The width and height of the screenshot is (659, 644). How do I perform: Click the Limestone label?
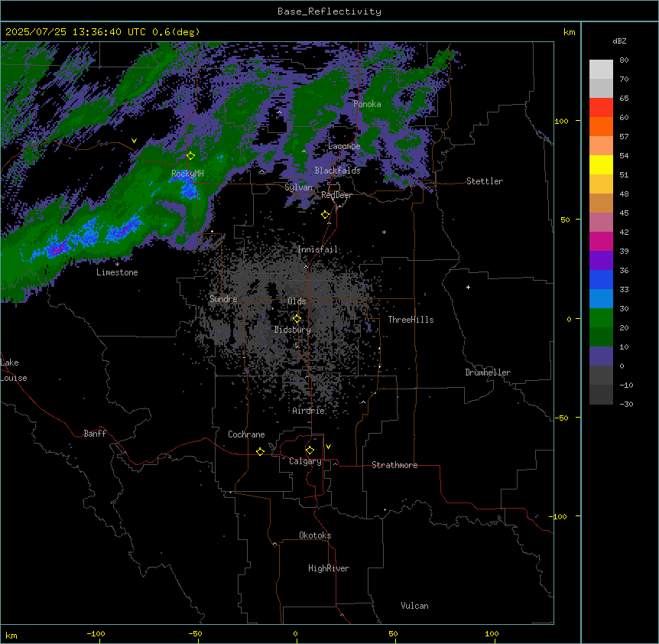coord(117,272)
